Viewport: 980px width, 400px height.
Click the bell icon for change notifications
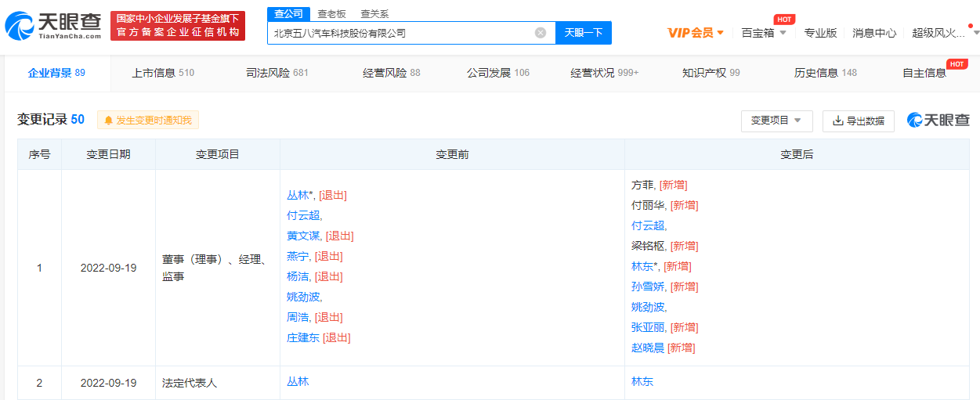[108, 121]
